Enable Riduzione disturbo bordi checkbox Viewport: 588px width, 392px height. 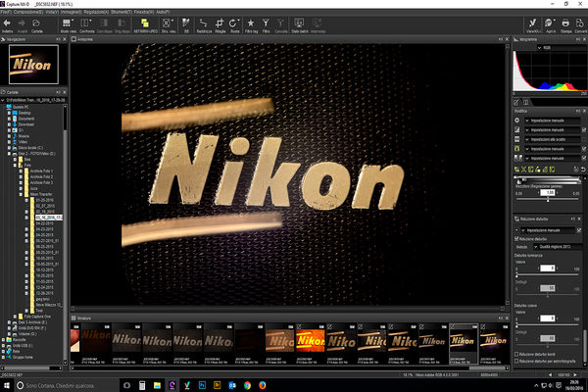(x=517, y=354)
